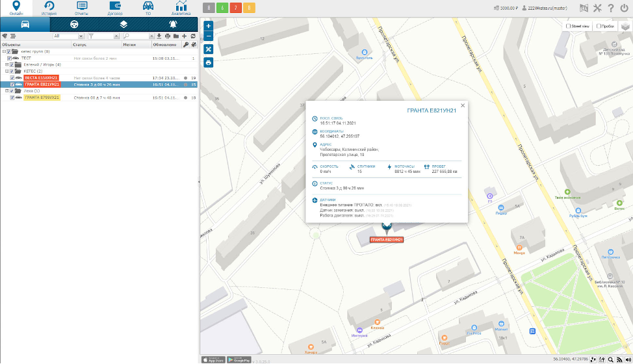Uncheck the ВЕСТА Е158ХН21 vehicle checkbox

click(12, 78)
